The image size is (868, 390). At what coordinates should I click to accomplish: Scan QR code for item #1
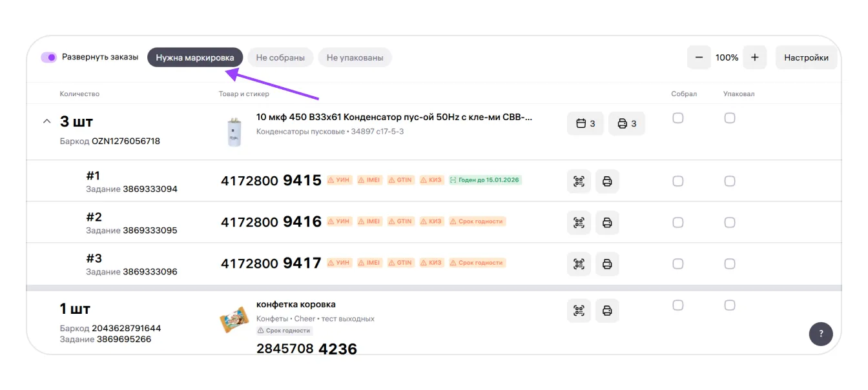pos(579,181)
